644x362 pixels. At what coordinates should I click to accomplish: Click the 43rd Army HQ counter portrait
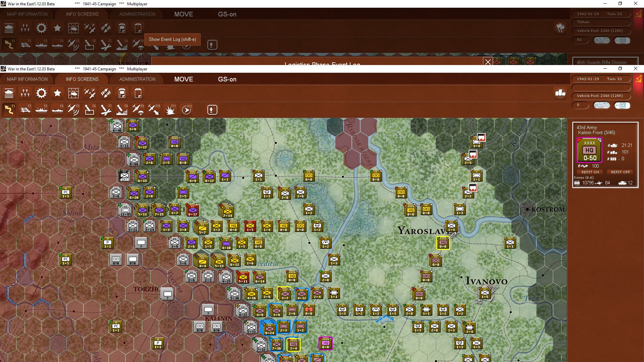[589, 150]
